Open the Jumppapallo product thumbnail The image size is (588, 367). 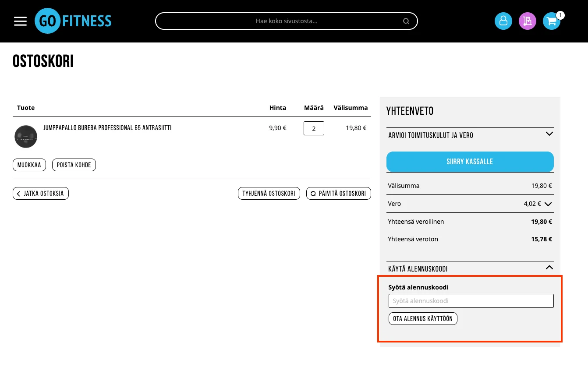[x=26, y=136]
